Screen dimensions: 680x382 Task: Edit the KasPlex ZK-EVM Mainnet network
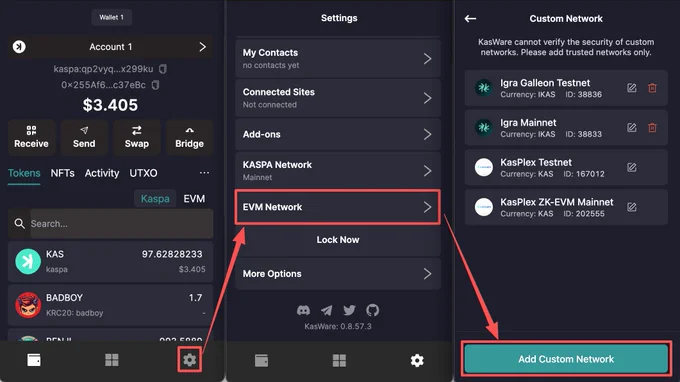pyautogui.click(x=632, y=207)
